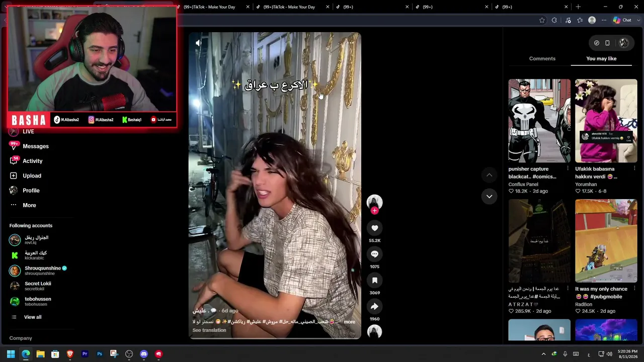The height and width of the screenshot is (362, 644).
Task: Open the browser profile avatar icon
Action: pos(592,20)
